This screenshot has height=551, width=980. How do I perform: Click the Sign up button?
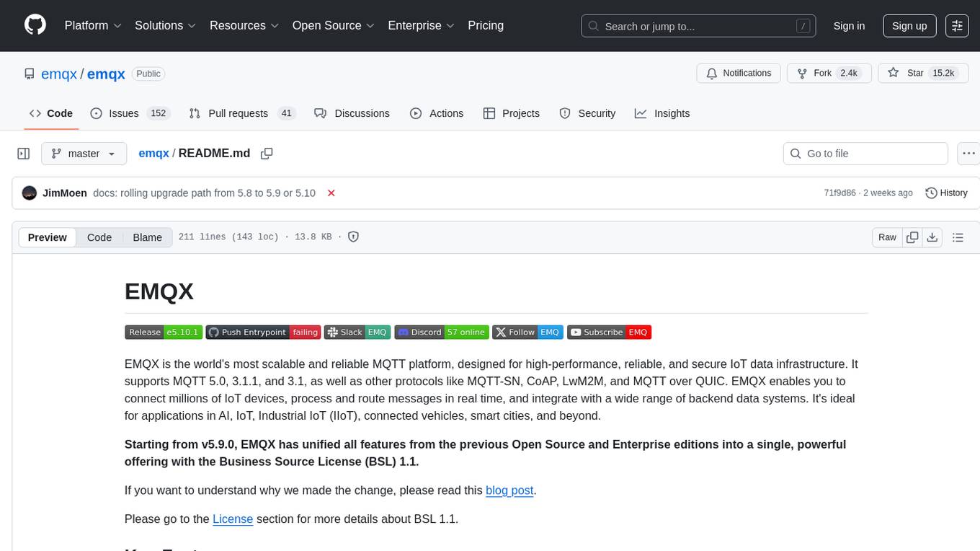point(909,26)
